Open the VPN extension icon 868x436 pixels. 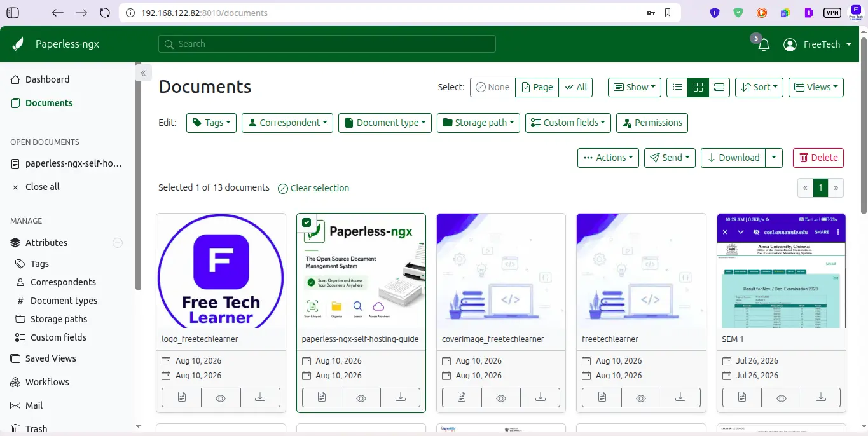coord(832,13)
